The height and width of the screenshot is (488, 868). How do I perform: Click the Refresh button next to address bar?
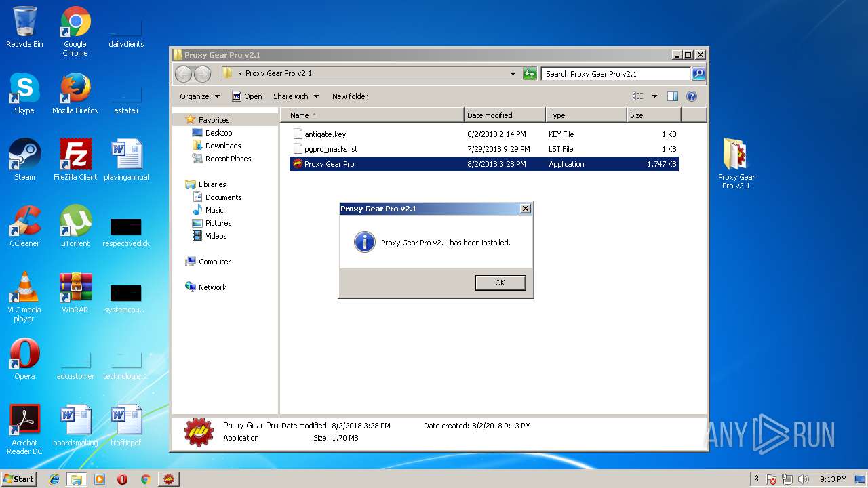tap(530, 74)
